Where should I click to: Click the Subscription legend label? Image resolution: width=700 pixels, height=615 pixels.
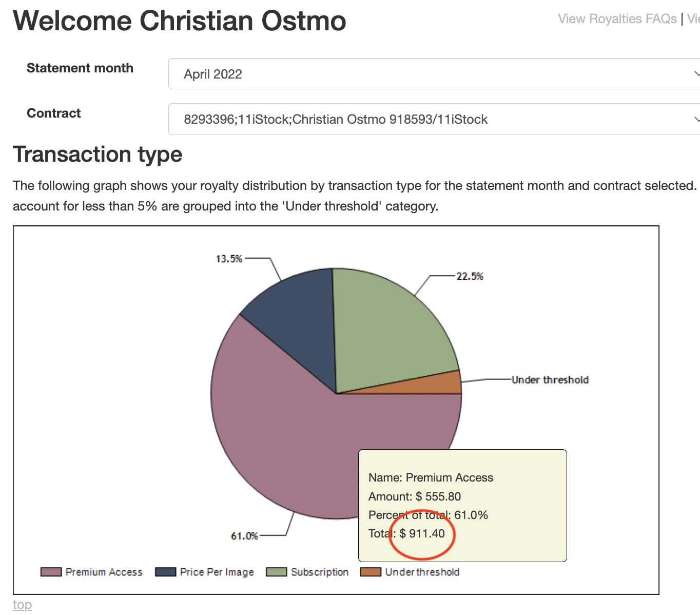[x=320, y=572]
